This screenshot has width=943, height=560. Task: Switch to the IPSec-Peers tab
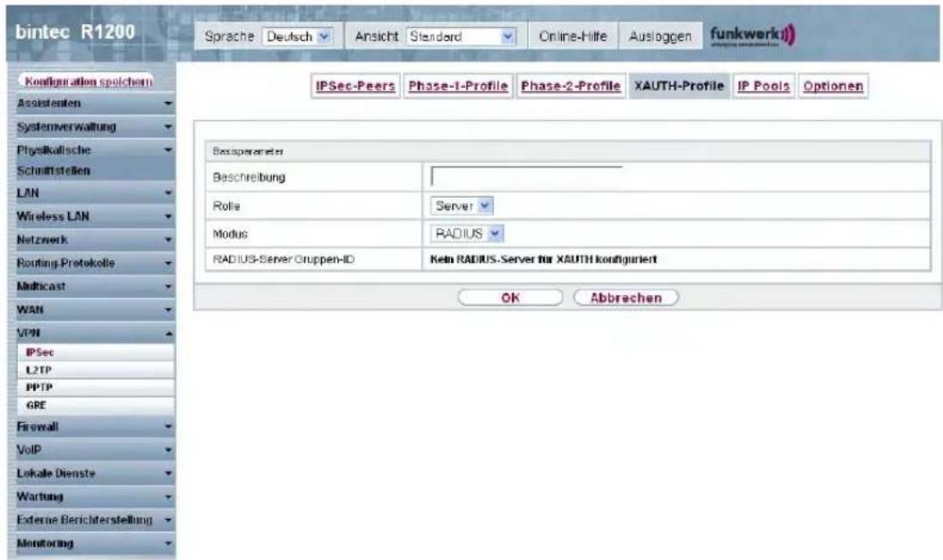pos(355,86)
